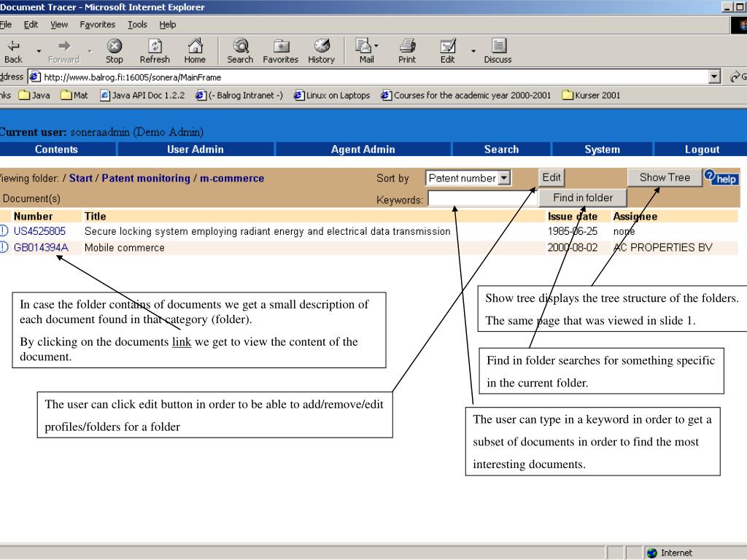Image resolution: width=747 pixels, height=560 pixels.
Task: Click the help icon in folder bar
Action: [x=721, y=178]
